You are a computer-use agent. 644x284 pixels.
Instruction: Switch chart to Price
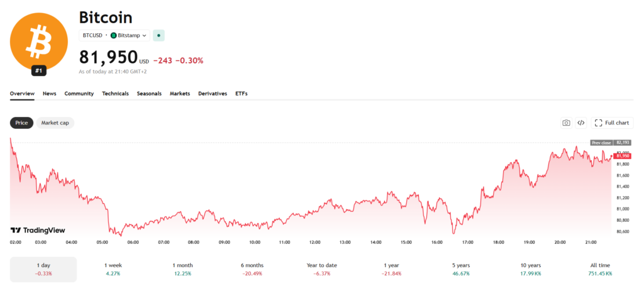[x=22, y=123]
